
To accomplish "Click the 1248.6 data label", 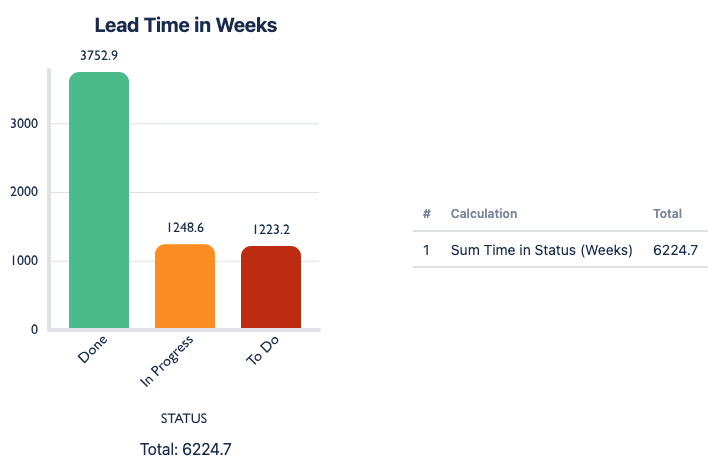I will (x=185, y=227).
